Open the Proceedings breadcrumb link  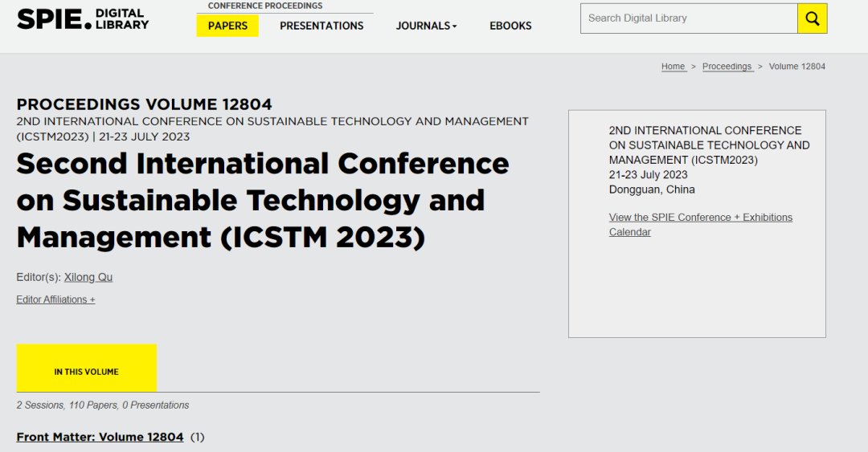(x=727, y=67)
